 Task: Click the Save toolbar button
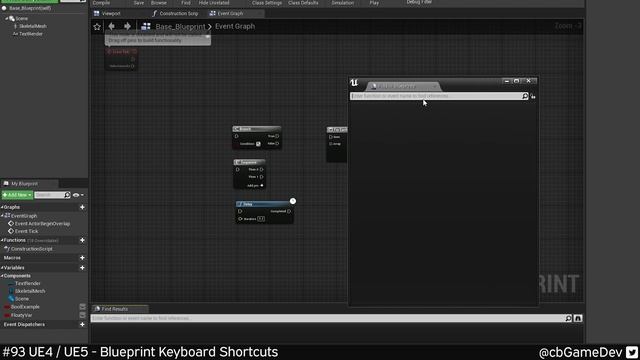pos(139,3)
